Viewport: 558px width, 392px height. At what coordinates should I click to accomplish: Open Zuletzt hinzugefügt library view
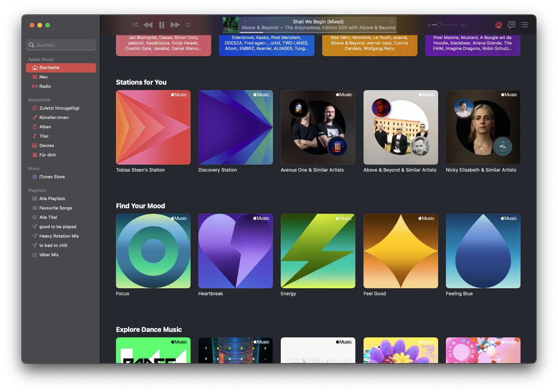coord(59,108)
